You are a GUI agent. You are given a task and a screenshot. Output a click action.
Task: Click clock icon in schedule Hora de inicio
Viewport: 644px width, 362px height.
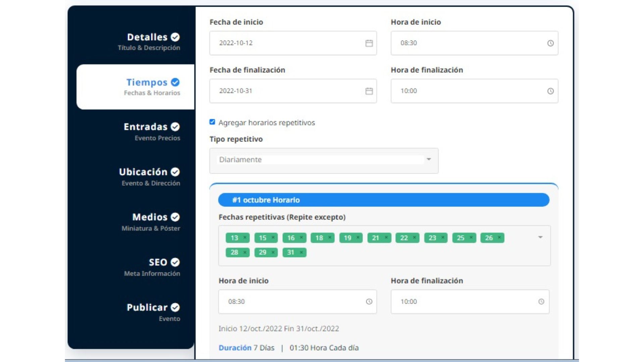click(x=369, y=302)
